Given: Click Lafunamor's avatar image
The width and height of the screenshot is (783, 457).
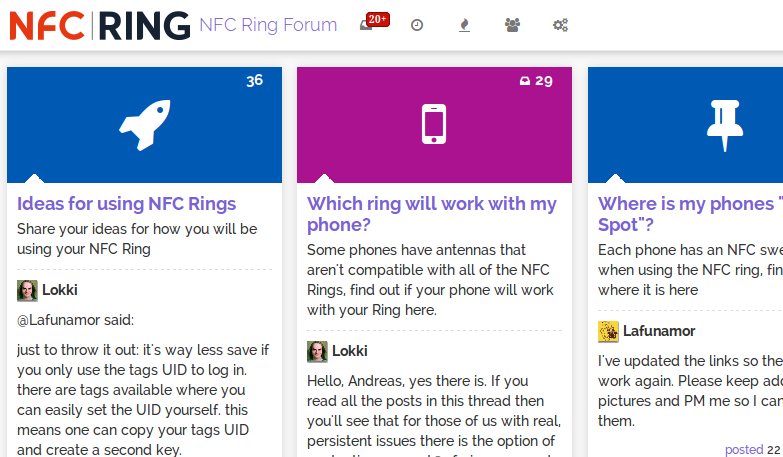Looking at the screenshot, I should [608, 331].
